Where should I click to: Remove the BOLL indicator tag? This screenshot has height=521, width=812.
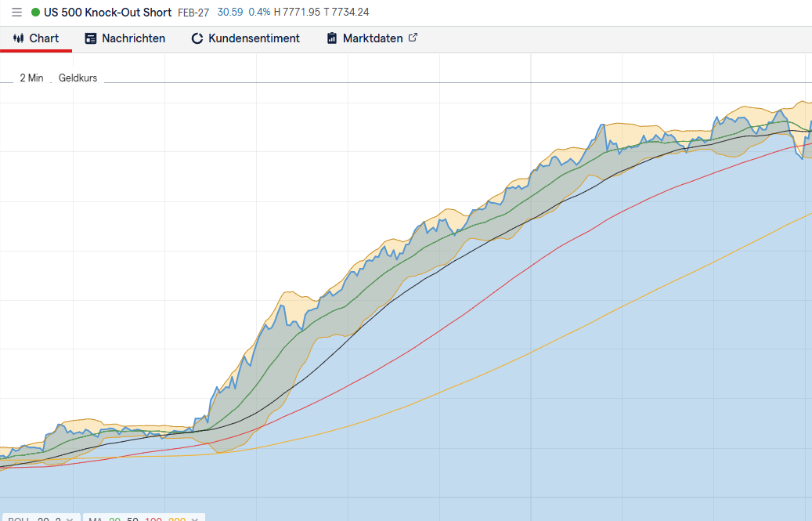click(70, 519)
